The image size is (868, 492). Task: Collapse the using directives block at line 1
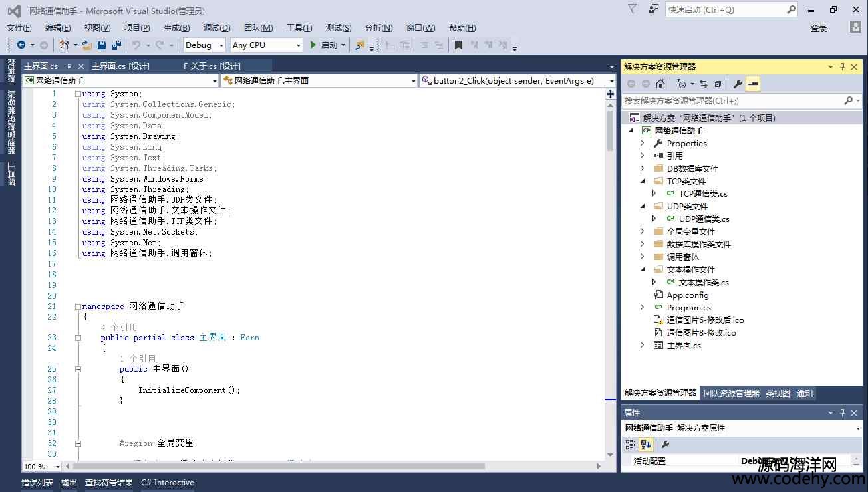click(78, 94)
